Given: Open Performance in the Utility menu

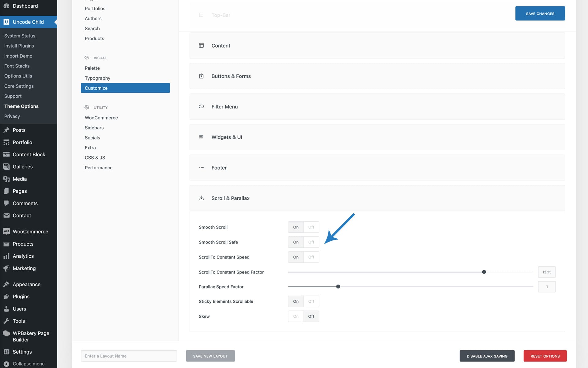Looking at the screenshot, I should coord(98,168).
